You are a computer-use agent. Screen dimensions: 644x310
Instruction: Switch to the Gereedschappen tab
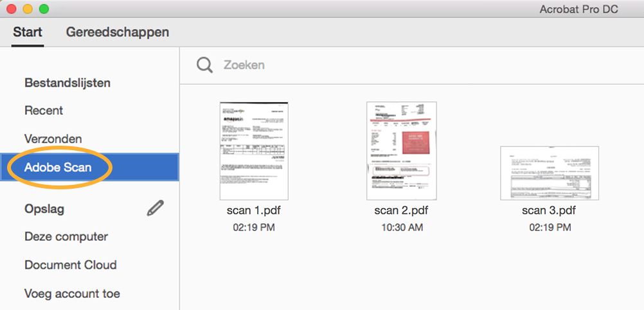(x=118, y=32)
